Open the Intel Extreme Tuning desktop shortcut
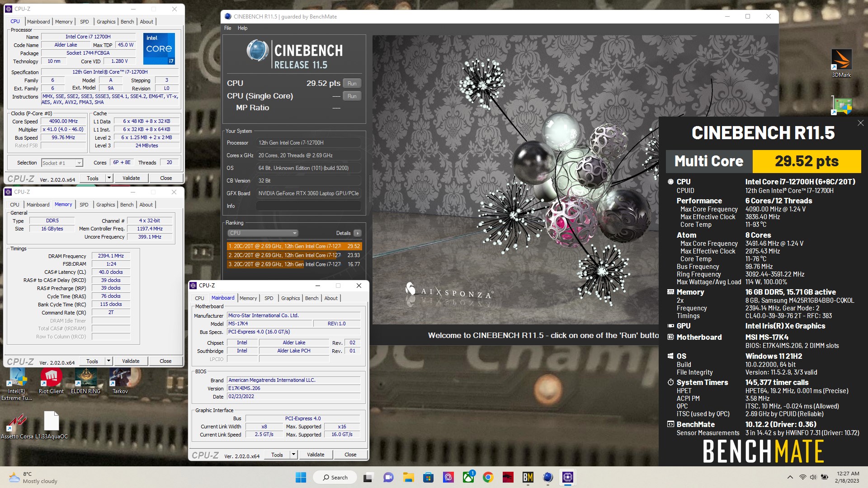The height and width of the screenshot is (488, 868). tap(17, 384)
